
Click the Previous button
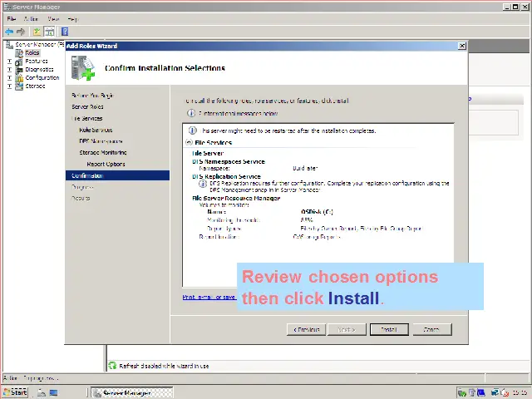306,329
